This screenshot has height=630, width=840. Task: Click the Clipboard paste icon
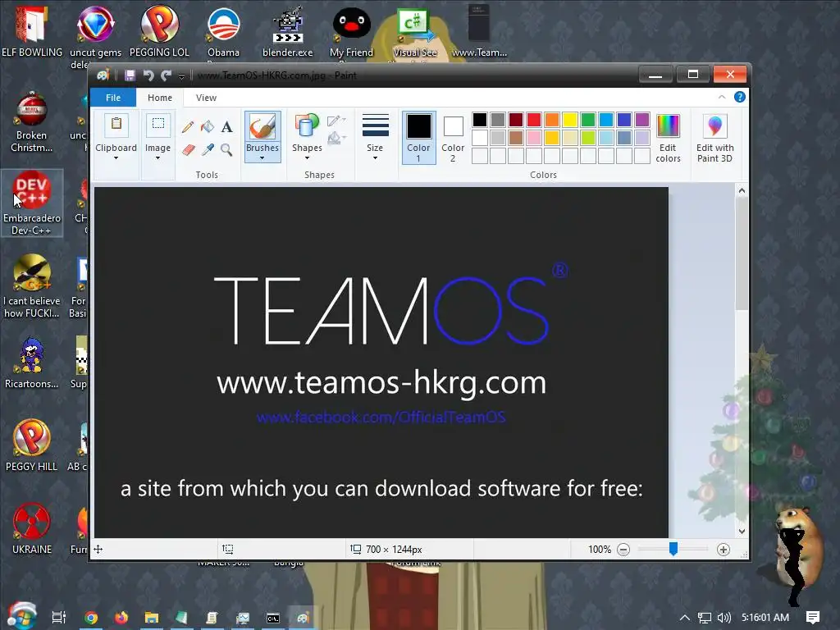[116, 125]
